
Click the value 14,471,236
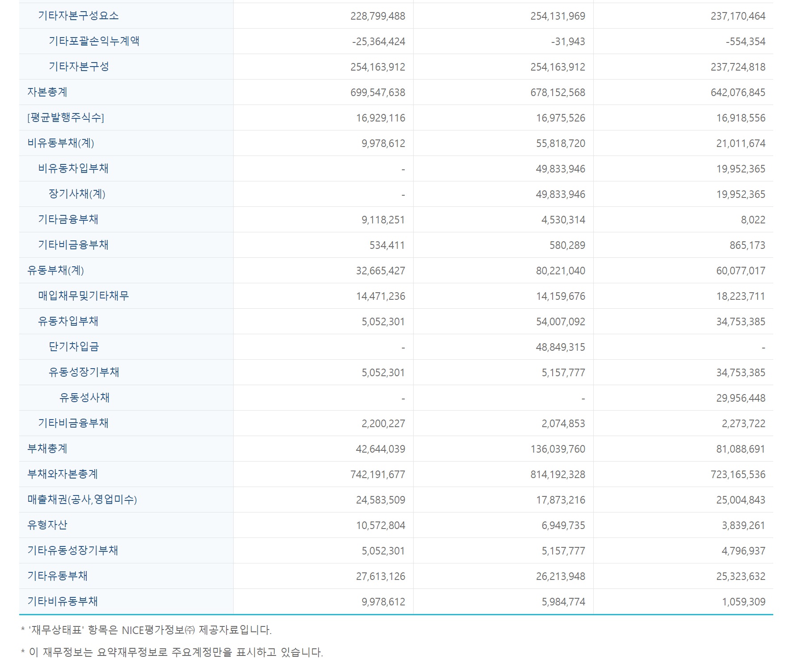381,296
